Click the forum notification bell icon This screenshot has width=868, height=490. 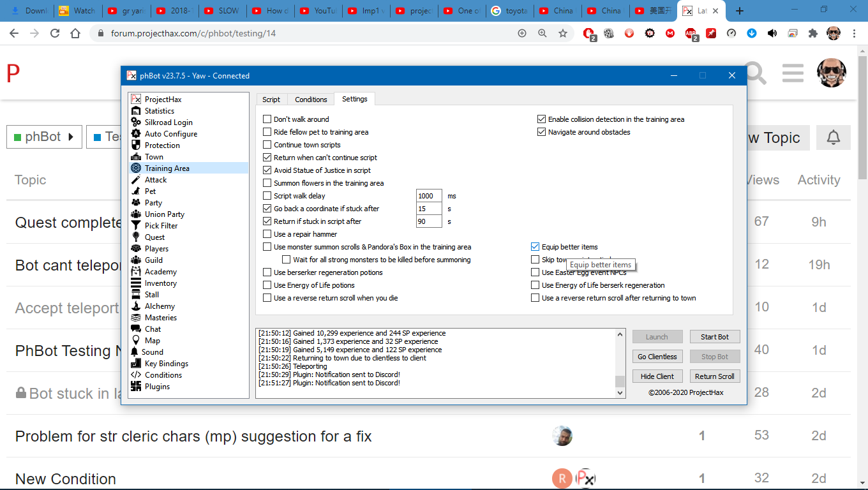coord(833,138)
